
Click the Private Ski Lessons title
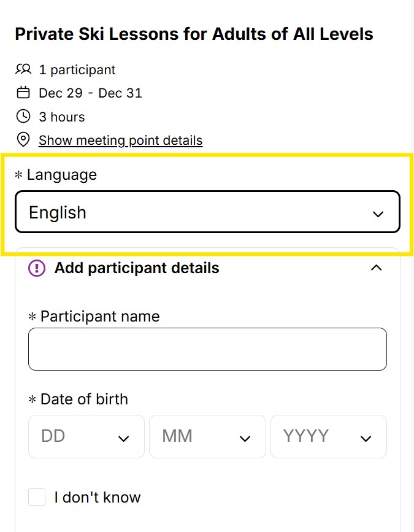[194, 34]
